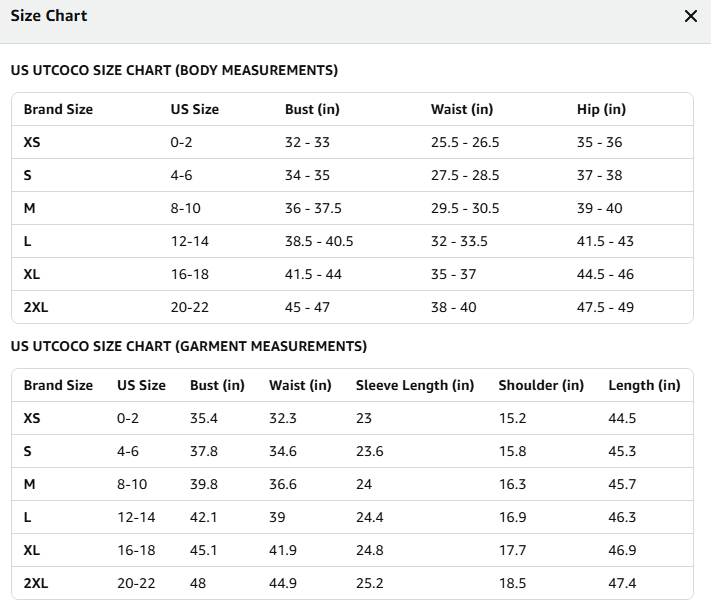711x612 pixels.
Task: Click length value 45.7
Action: coord(622,484)
